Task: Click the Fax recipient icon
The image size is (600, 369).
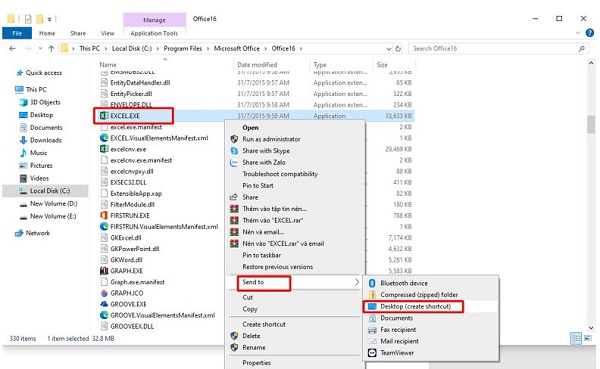Action: click(x=372, y=330)
